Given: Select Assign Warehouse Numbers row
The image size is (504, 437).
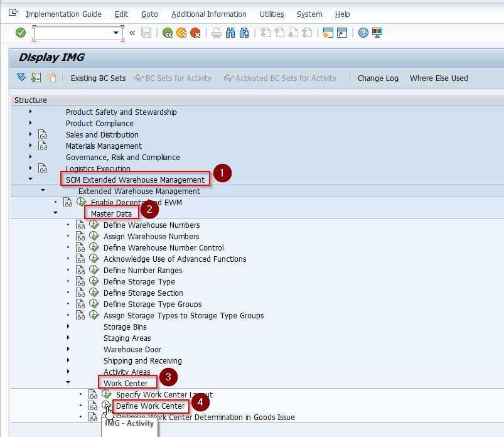Looking at the screenshot, I should 151,236.
